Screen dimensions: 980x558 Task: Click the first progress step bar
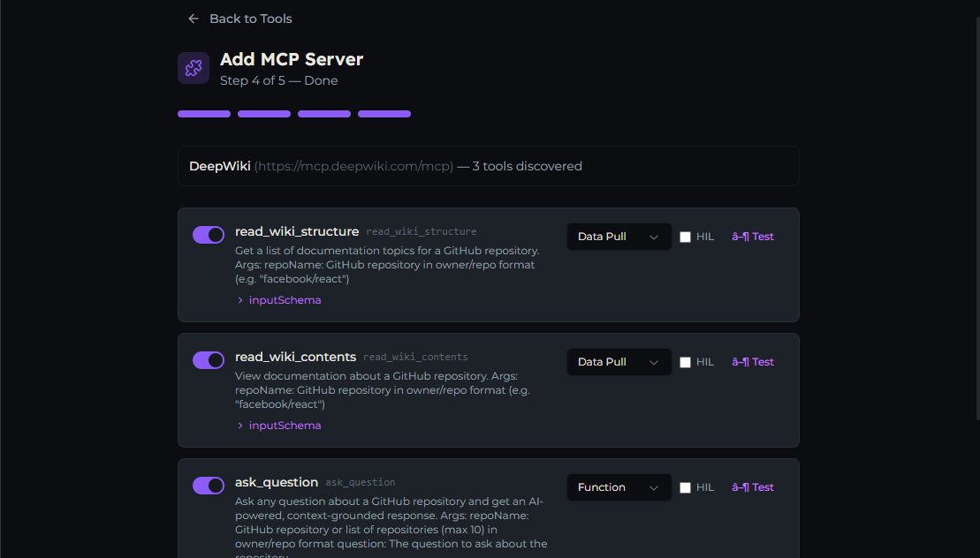point(204,114)
